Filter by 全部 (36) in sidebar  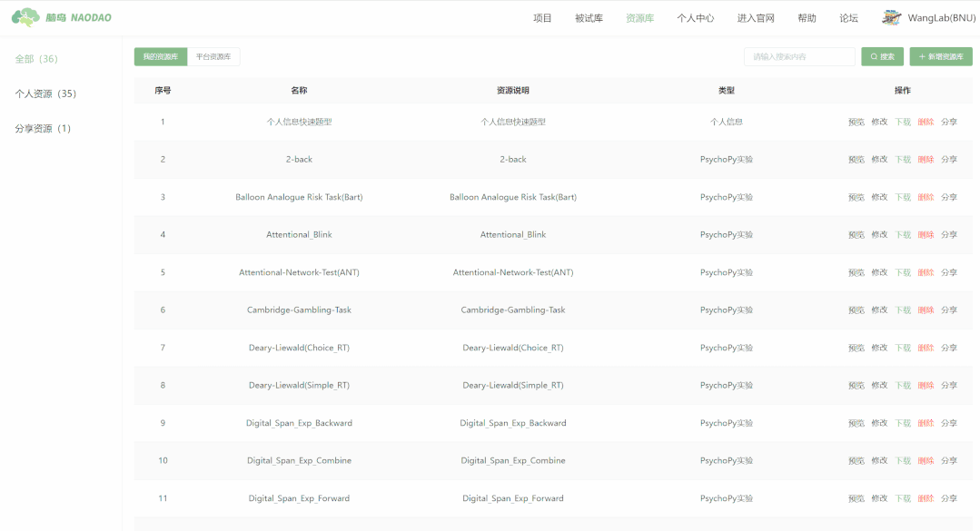[x=36, y=59]
